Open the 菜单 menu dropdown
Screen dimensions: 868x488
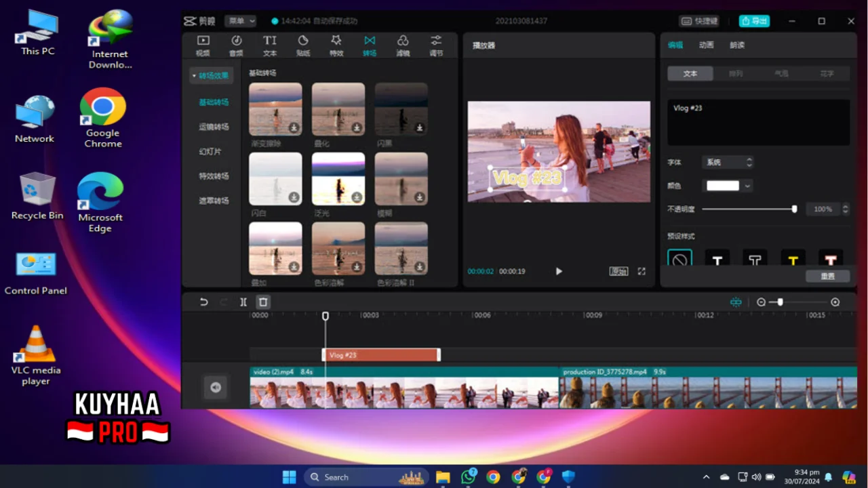click(x=240, y=21)
